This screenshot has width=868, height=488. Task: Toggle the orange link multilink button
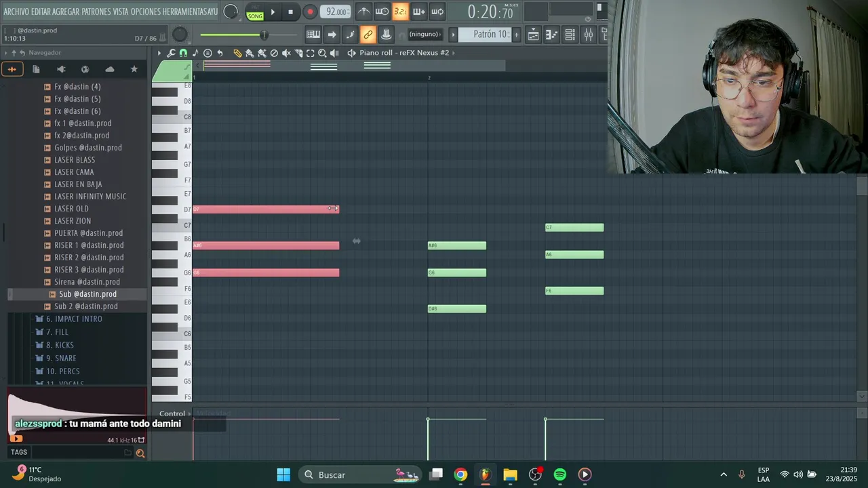tap(368, 35)
